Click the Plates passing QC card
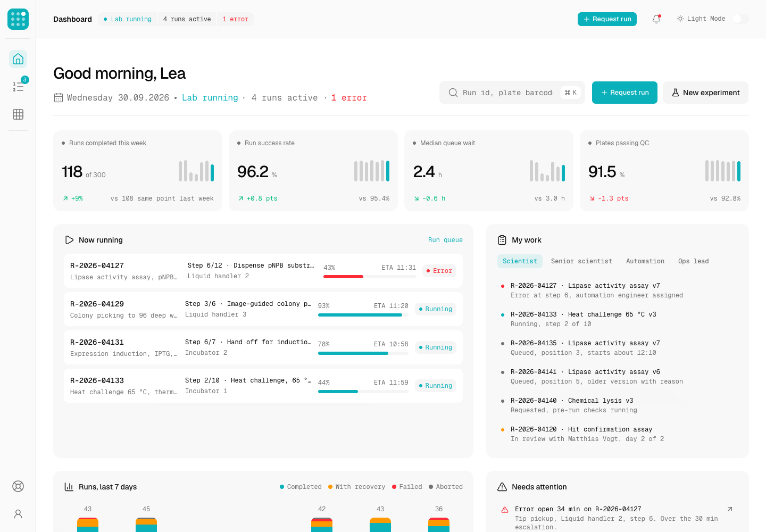 pyautogui.click(x=664, y=171)
